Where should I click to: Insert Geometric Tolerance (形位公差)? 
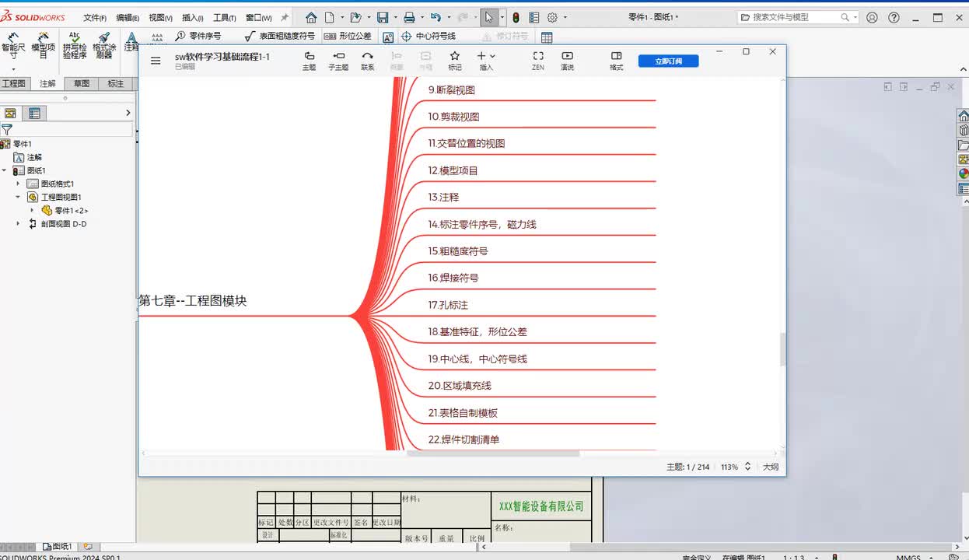[347, 36]
